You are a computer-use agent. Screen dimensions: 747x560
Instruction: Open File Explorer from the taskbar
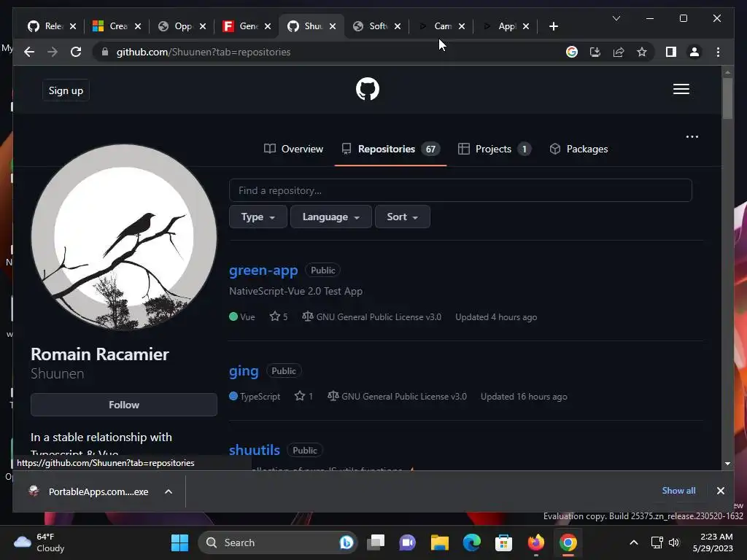tap(440, 542)
